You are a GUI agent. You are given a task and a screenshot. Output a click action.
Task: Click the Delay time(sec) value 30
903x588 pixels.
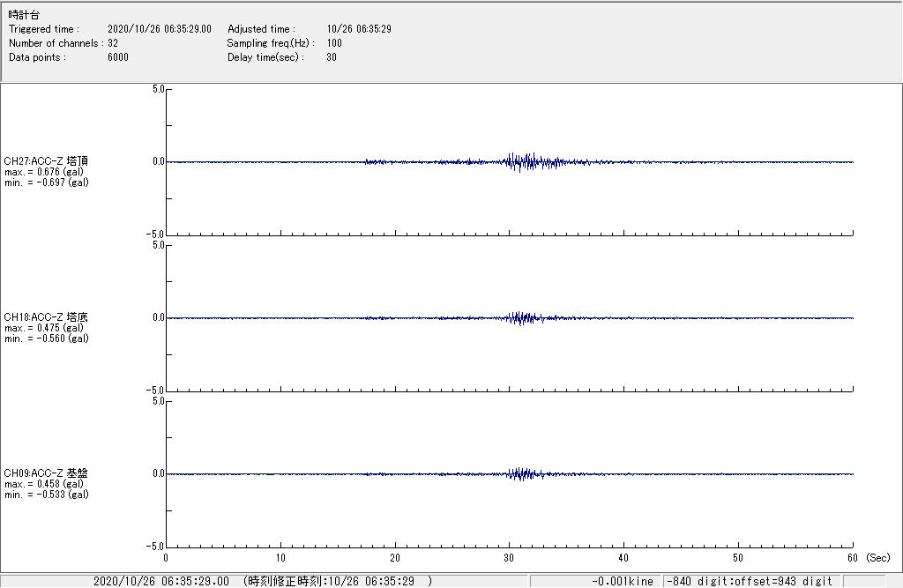click(331, 57)
